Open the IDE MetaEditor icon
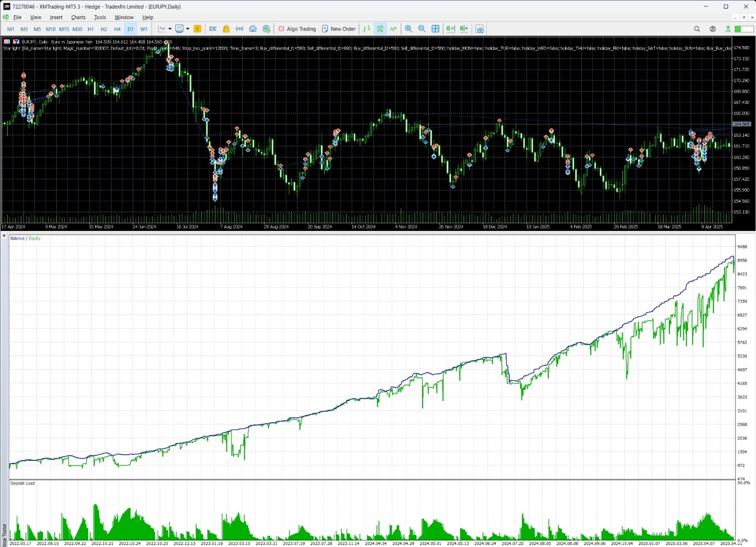The height and width of the screenshot is (547, 756). click(x=213, y=29)
